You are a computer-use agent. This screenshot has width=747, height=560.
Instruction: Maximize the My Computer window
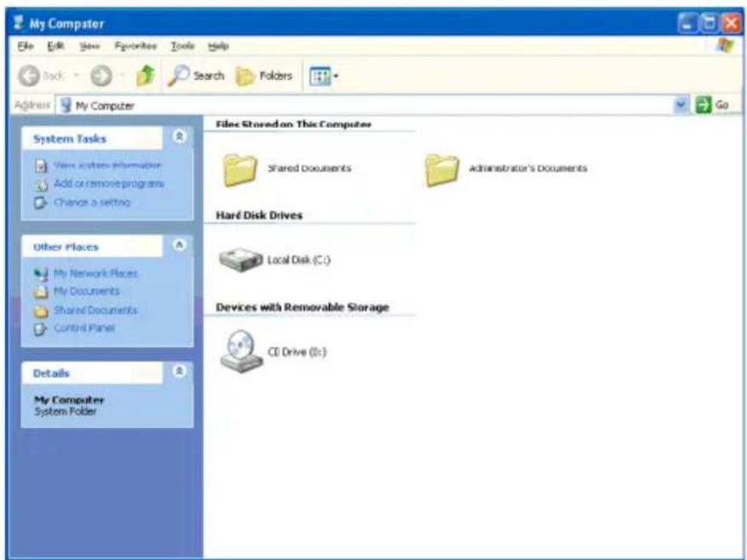click(709, 23)
